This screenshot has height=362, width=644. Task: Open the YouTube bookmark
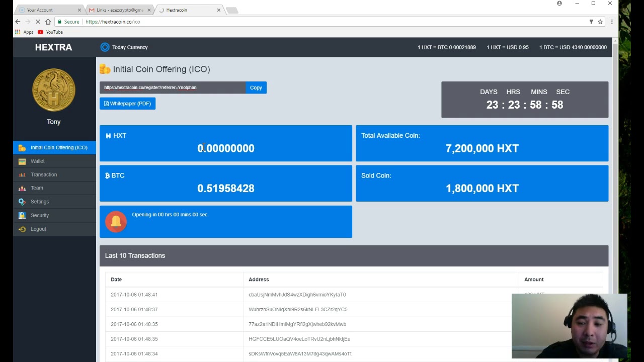point(50,32)
